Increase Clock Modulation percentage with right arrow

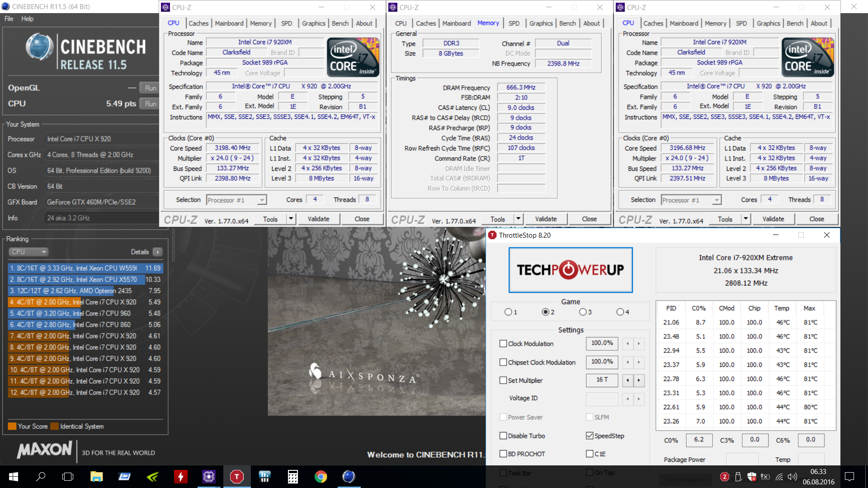pyautogui.click(x=639, y=343)
